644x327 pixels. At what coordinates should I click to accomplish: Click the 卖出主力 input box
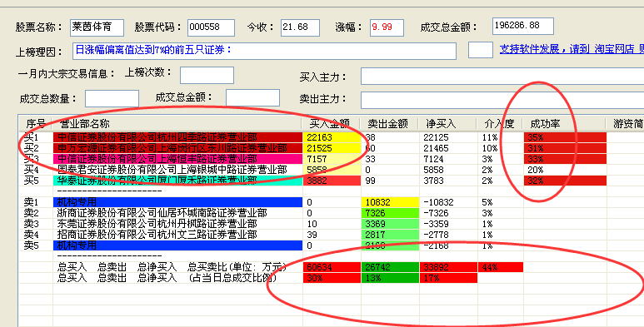502,100
